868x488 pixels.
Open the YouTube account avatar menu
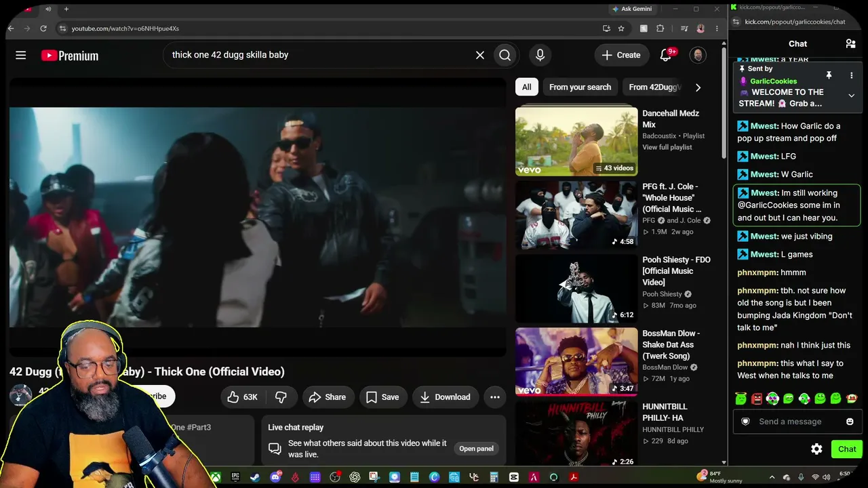click(x=698, y=55)
